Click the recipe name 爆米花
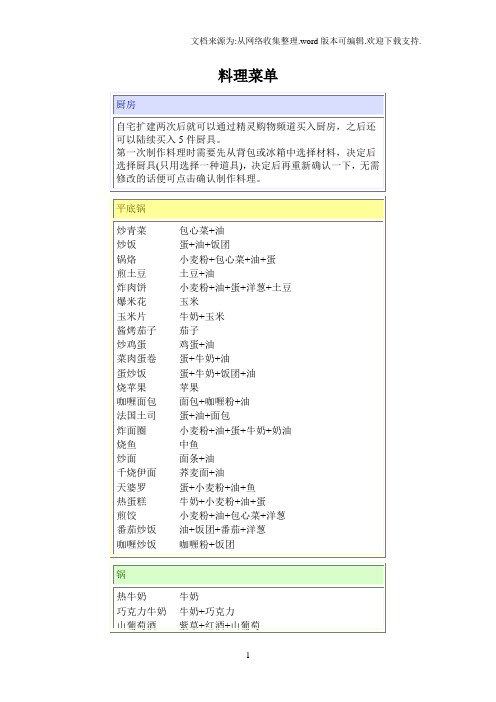This screenshot has height=702, width=496. coord(132,302)
